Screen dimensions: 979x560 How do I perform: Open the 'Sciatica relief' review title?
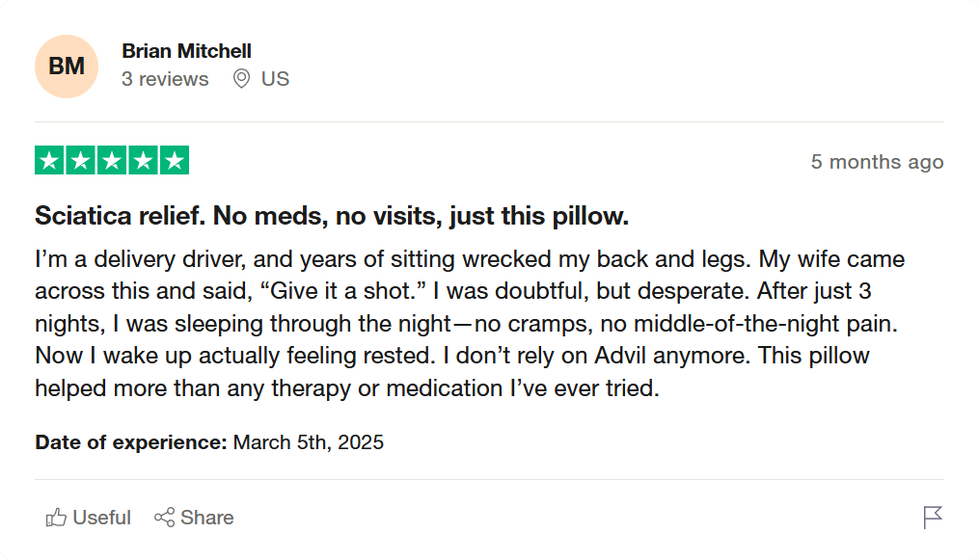(332, 216)
